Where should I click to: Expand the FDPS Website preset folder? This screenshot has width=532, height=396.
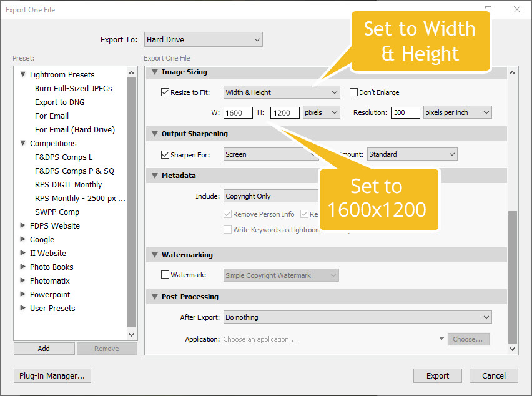(x=23, y=225)
